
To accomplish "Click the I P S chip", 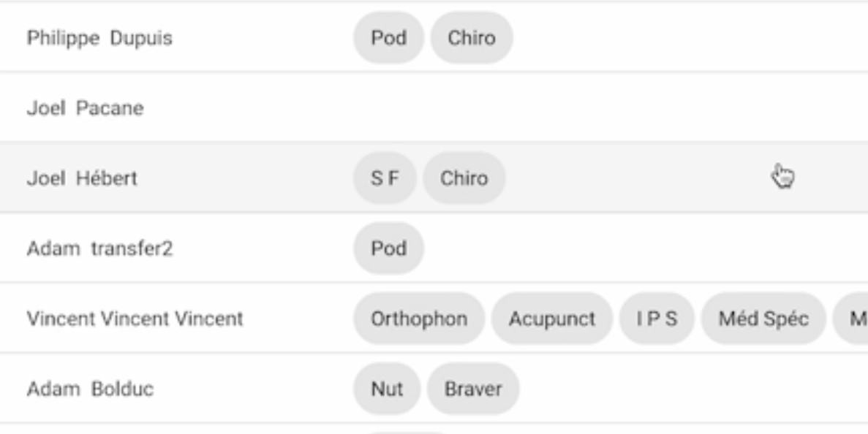I will 657,319.
